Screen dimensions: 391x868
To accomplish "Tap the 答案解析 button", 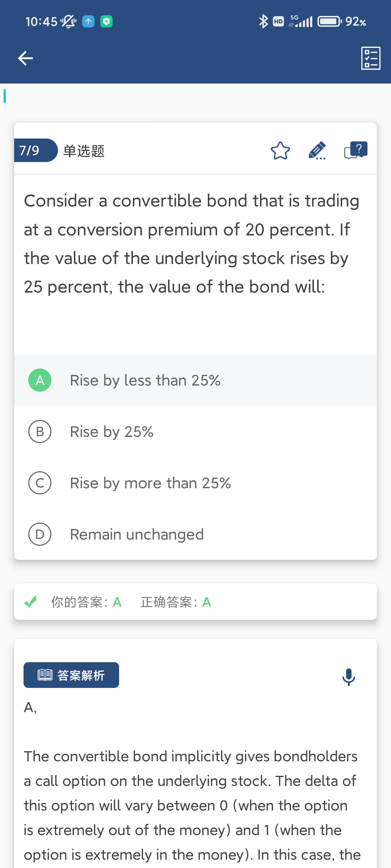I will 71,675.
